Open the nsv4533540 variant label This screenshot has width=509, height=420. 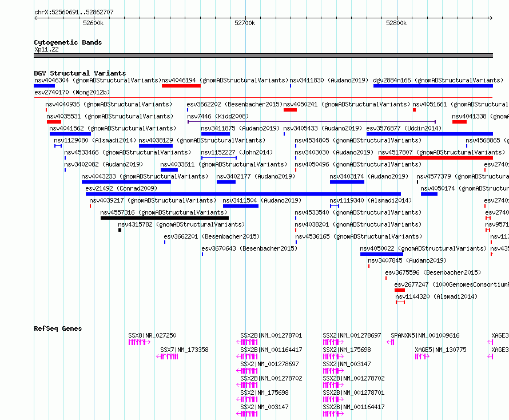(358, 212)
